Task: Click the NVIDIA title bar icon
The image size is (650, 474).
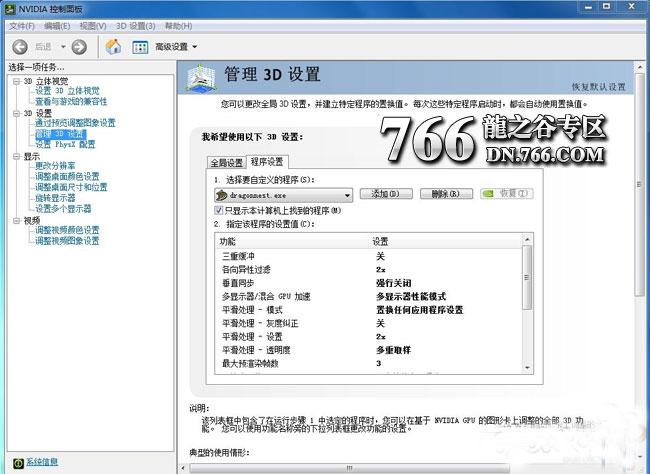Action: click(x=10, y=8)
